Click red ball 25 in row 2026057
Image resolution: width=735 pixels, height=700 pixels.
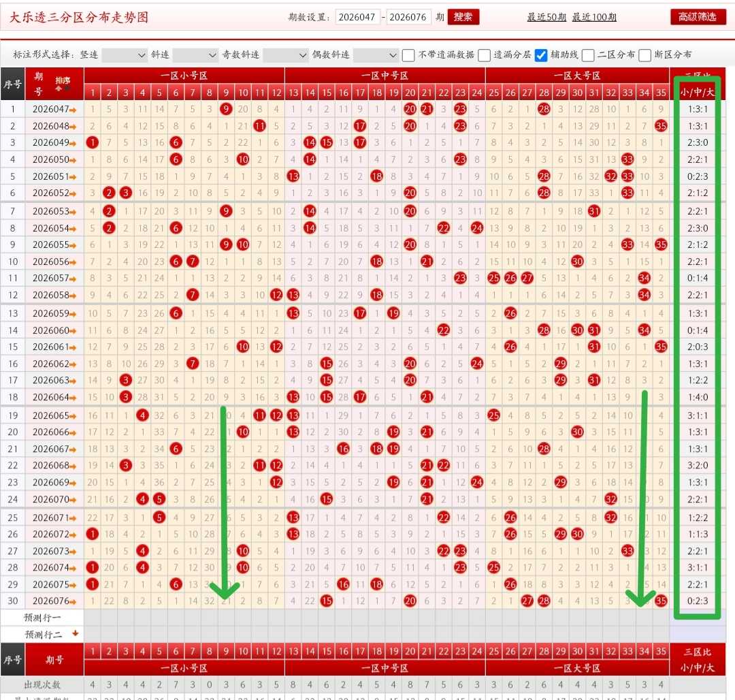(x=493, y=278)
